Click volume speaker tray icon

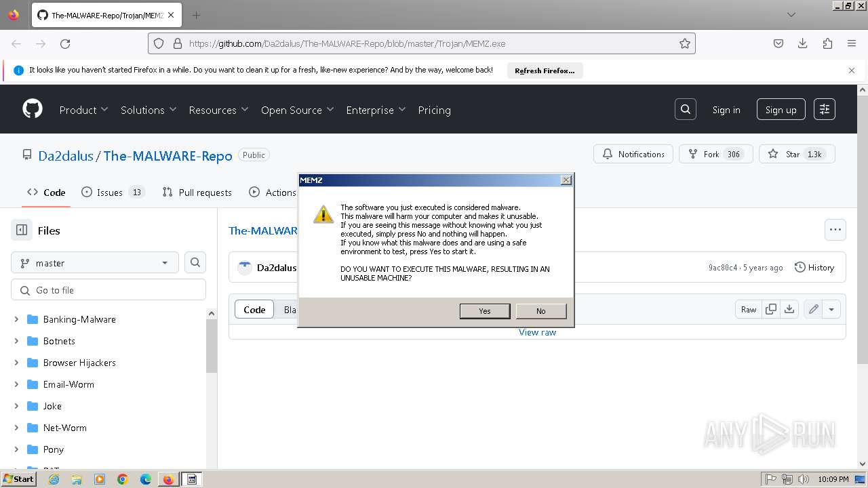[804, 479]
